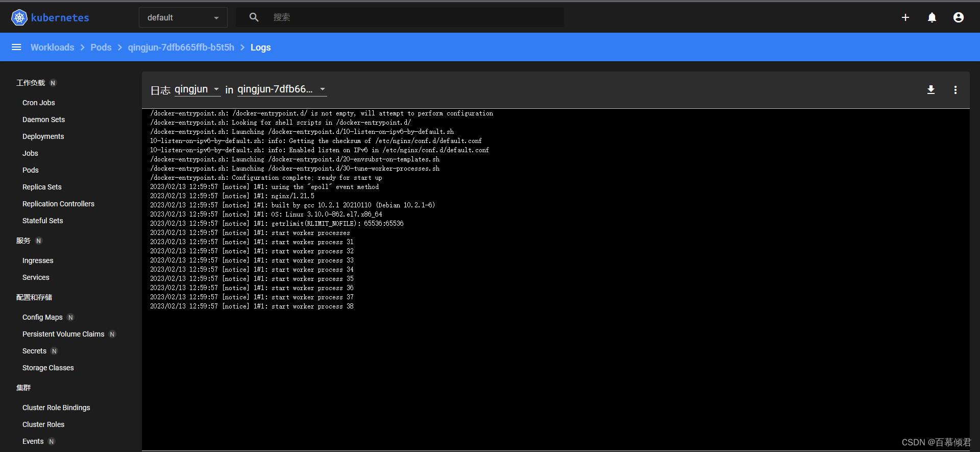Open 服务 services section
Screen dimensions: 980x452
[x=23, y=241]
